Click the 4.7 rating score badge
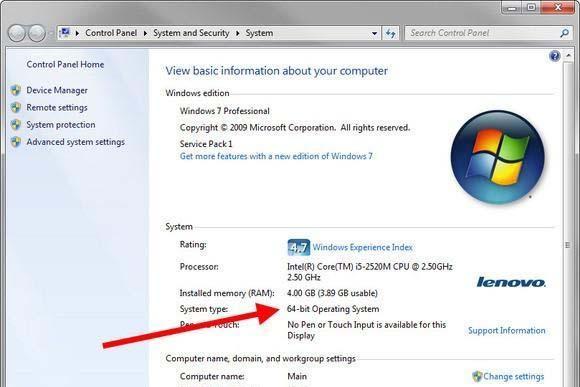This screenshot has height=387, width=580. pos(299,247)
